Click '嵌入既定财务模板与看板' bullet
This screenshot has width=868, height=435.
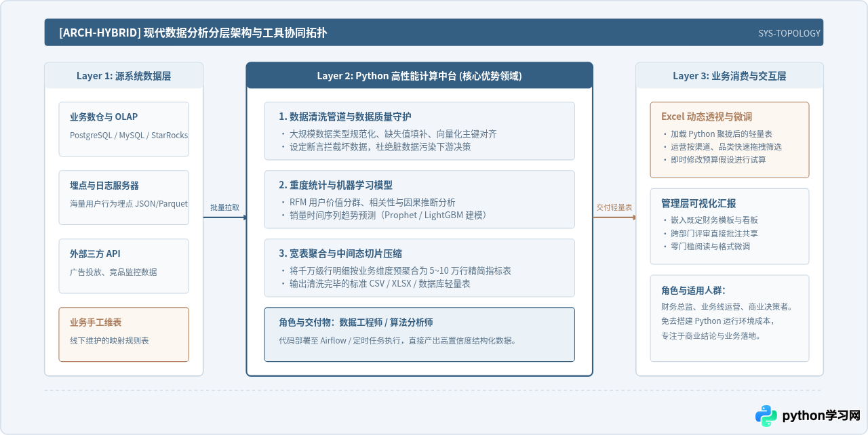(x=709, y=220)
